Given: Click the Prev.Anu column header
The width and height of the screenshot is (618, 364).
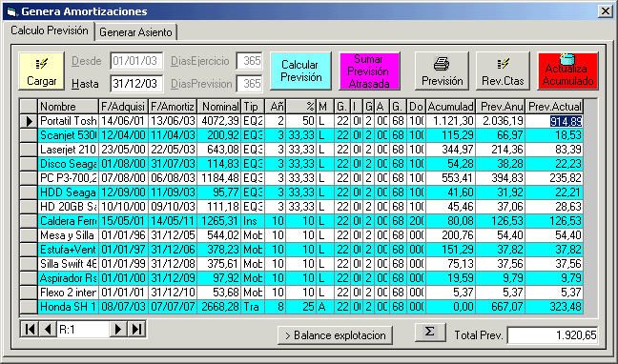Looking at the screenshot, I should (500, 107).
